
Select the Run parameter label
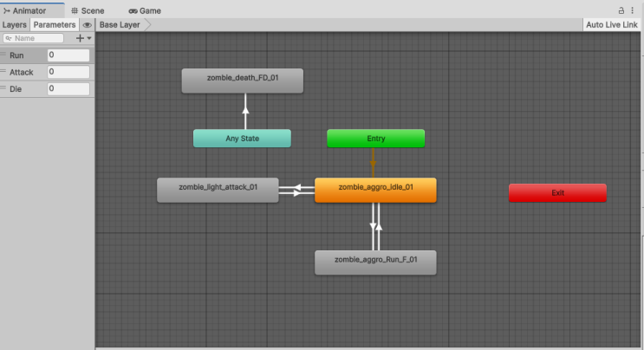click(x=16, y=55)
